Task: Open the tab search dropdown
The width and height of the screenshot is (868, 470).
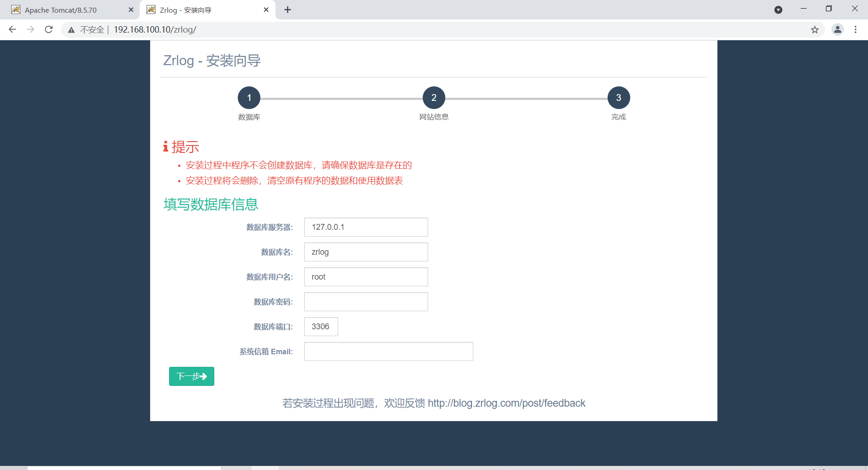Action: 778,10
